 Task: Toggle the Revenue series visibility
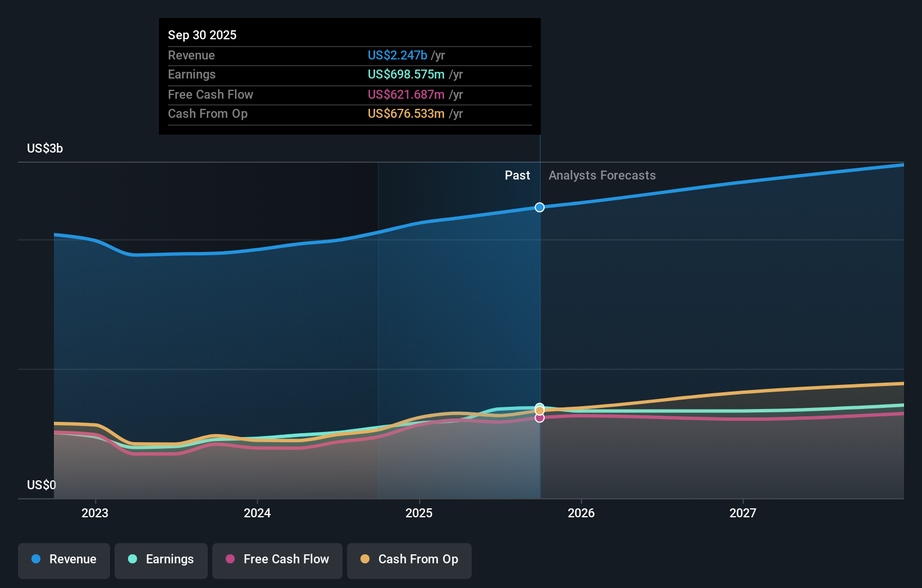point(63,560)
